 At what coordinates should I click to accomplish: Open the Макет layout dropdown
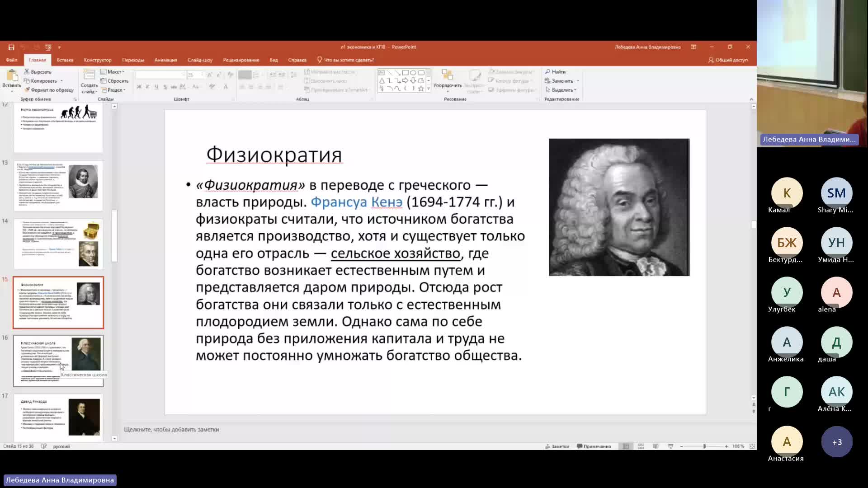pos(112,72)
